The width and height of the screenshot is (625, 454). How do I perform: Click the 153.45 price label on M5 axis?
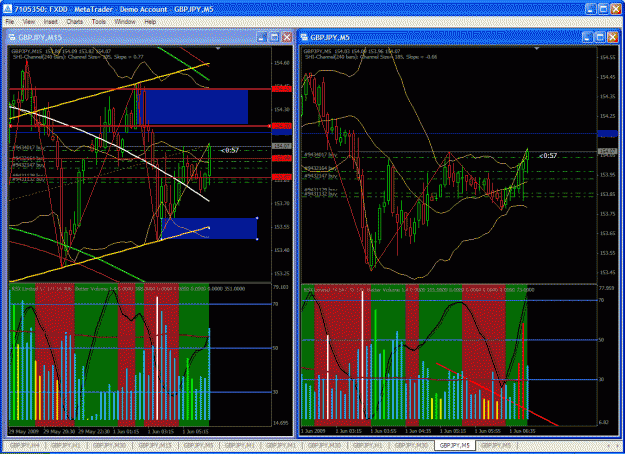click(x=607, y=273)
